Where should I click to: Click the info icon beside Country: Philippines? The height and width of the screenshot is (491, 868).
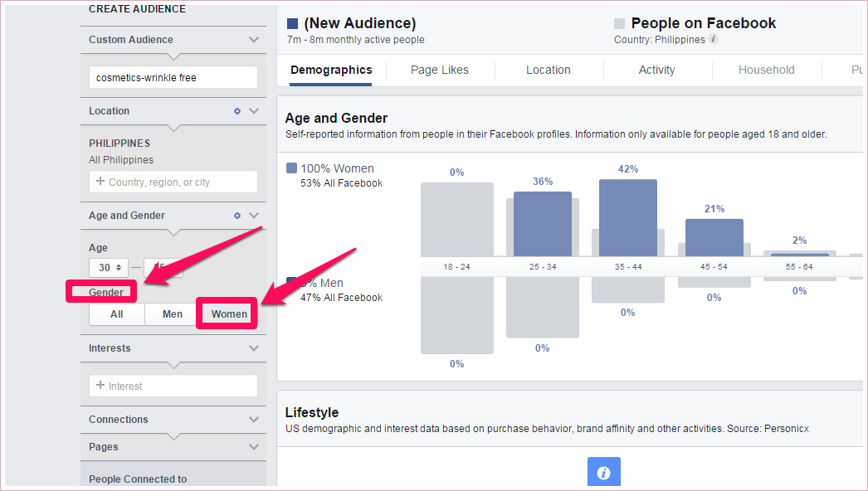[x=714, y=39]
